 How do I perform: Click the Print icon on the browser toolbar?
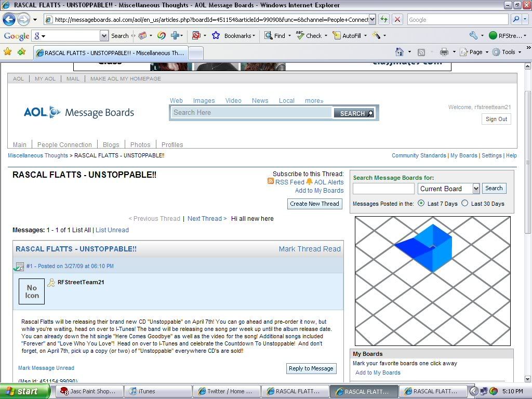pos(443,52)
